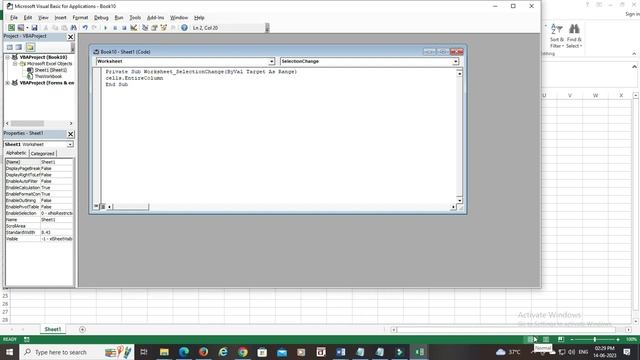The height and width of the screenshot is (360, 640).
Task: Open the Edit menu
Action: [28, 18]
